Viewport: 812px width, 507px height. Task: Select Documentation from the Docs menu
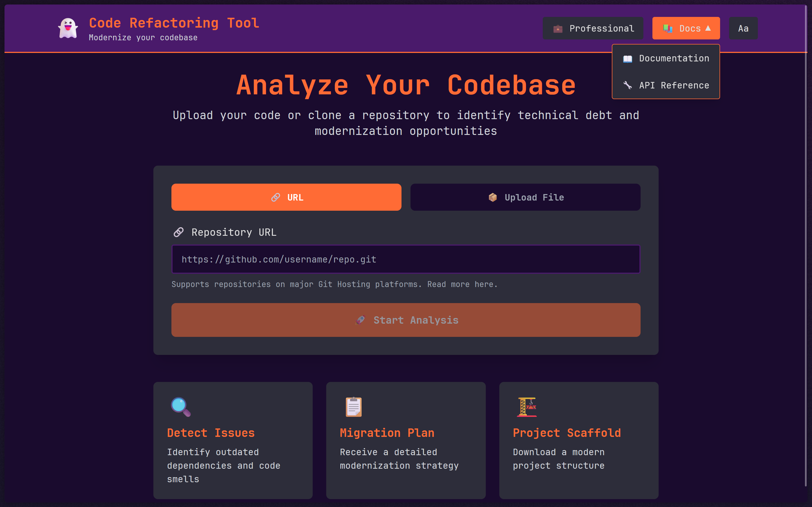674,58
